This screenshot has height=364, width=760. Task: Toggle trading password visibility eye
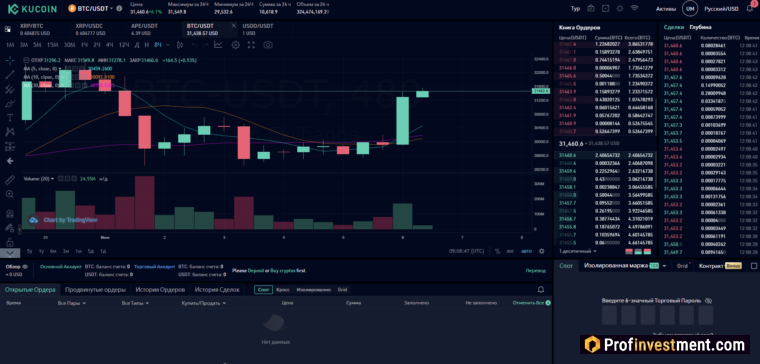708,301
